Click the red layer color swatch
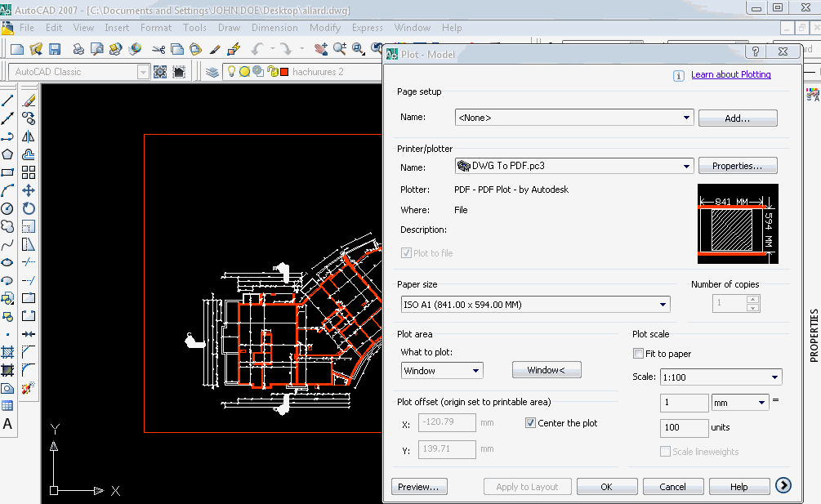The height and width of the screenshot is (504, 821). [283, 72]
